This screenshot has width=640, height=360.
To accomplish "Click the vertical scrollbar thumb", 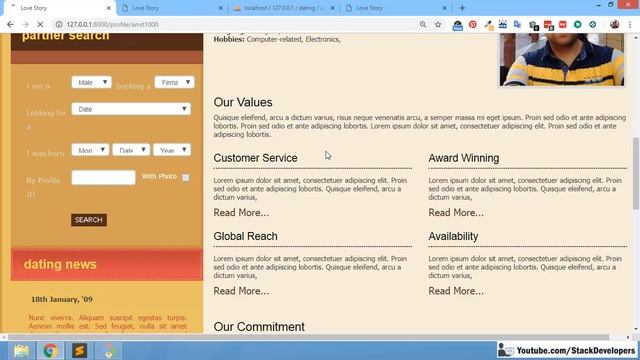I will point(636,173).
